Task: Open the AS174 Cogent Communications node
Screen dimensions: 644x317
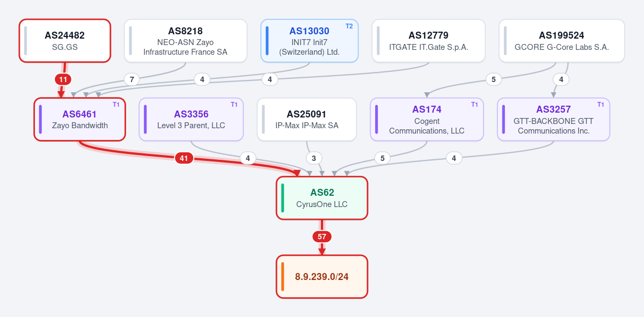Action: [427, 119]
